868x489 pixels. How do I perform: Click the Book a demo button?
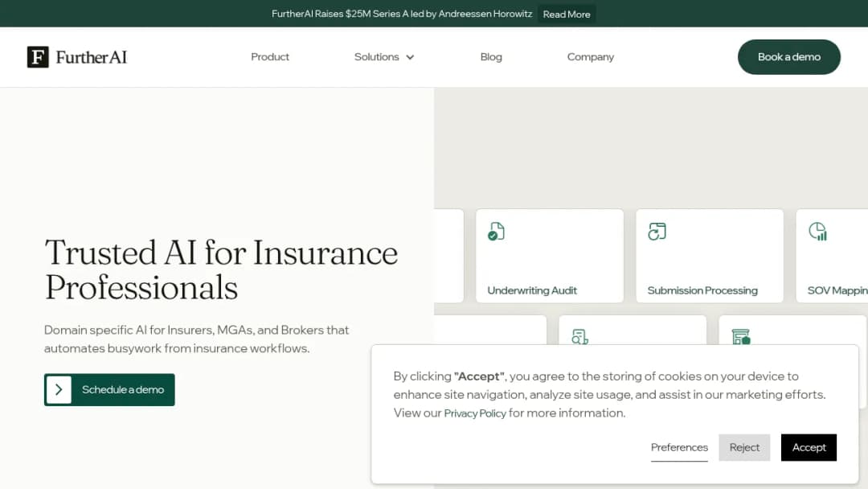point(789,57)
